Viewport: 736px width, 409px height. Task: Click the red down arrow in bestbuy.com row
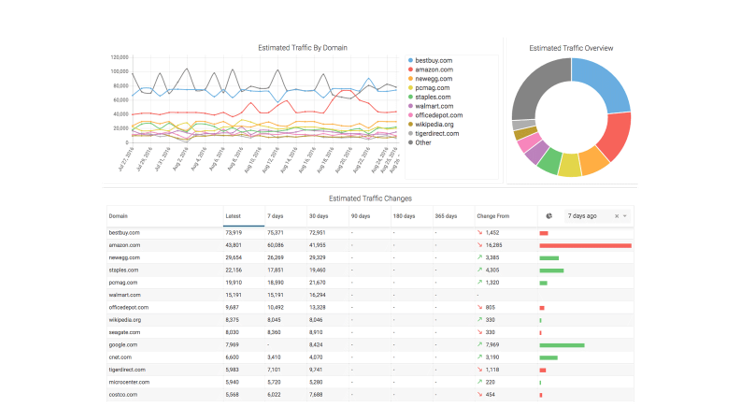click(x=480, y=232)
